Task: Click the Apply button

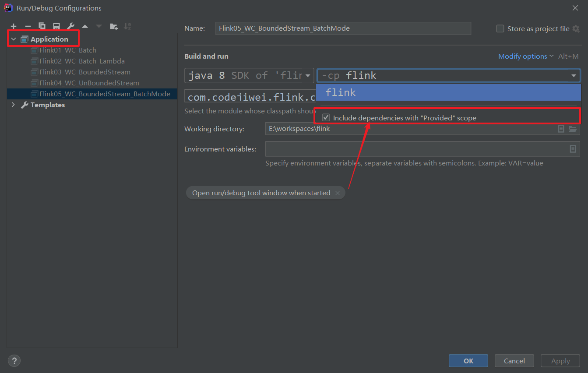Action: 560,361
